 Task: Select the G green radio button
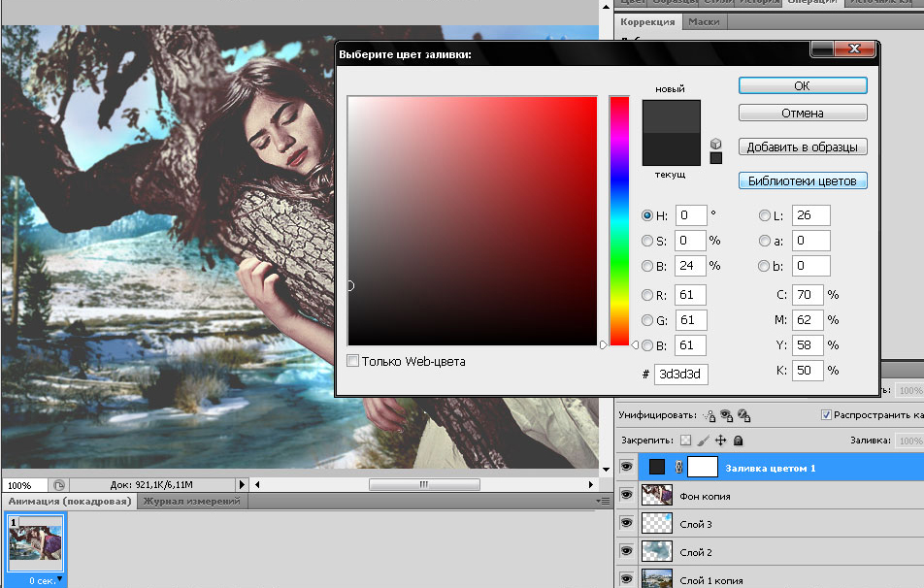point(647,320)
